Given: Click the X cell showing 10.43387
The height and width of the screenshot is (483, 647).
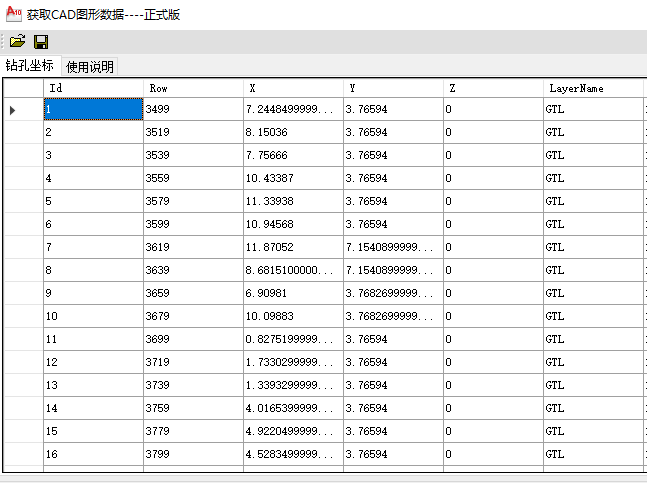Looking at the screenshot, I should coord(293,178).
